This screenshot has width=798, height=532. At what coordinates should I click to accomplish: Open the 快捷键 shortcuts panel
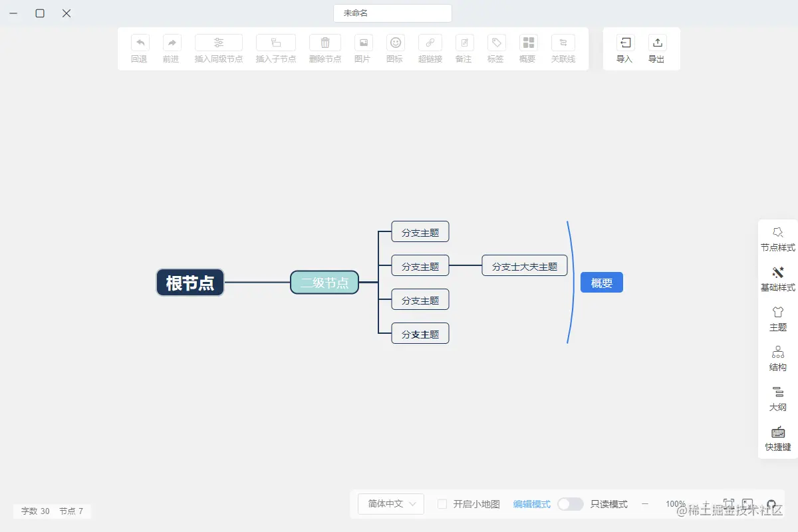(x=778, y=439)
